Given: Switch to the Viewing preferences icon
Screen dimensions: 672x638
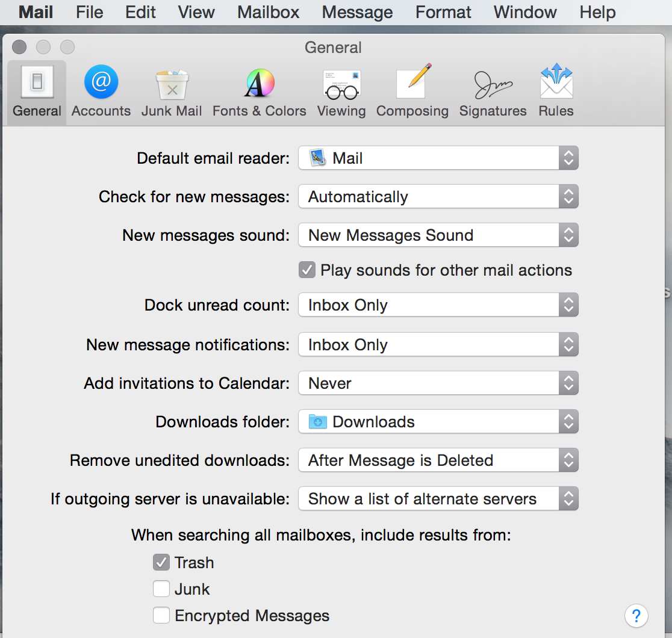Looking at the screenshot, I should [x=341, y=90].
